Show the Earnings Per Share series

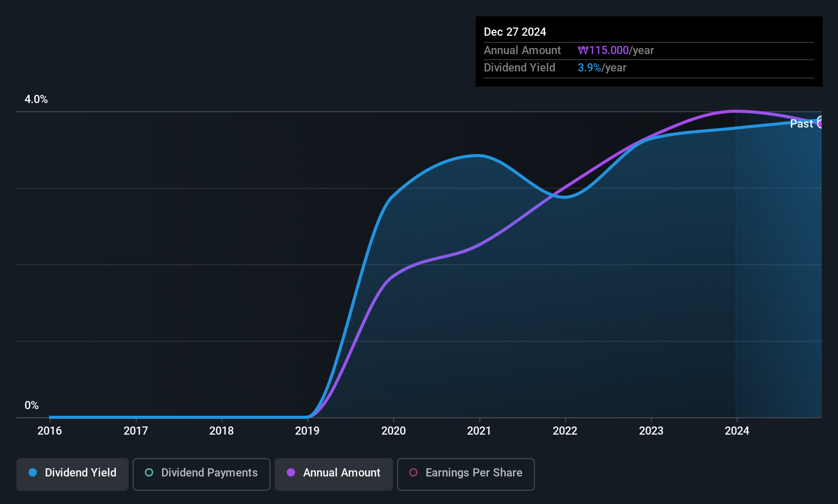[x=466, y=474]
